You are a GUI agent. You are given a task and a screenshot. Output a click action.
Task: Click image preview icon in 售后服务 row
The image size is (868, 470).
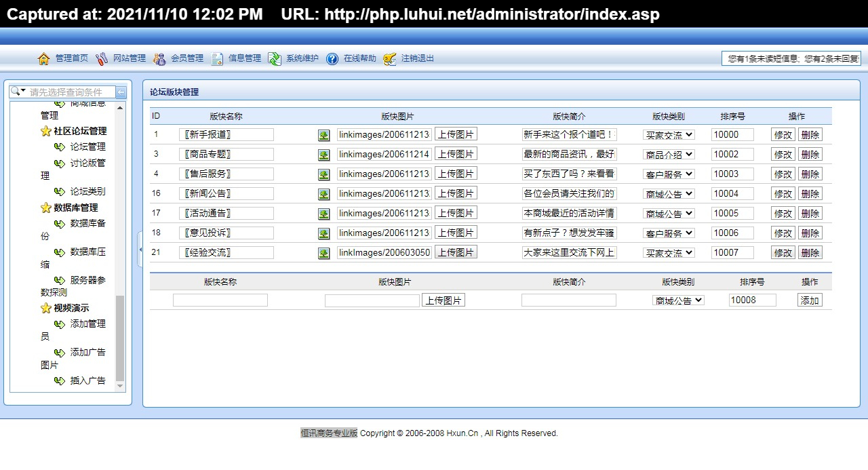tap(324, 175)
